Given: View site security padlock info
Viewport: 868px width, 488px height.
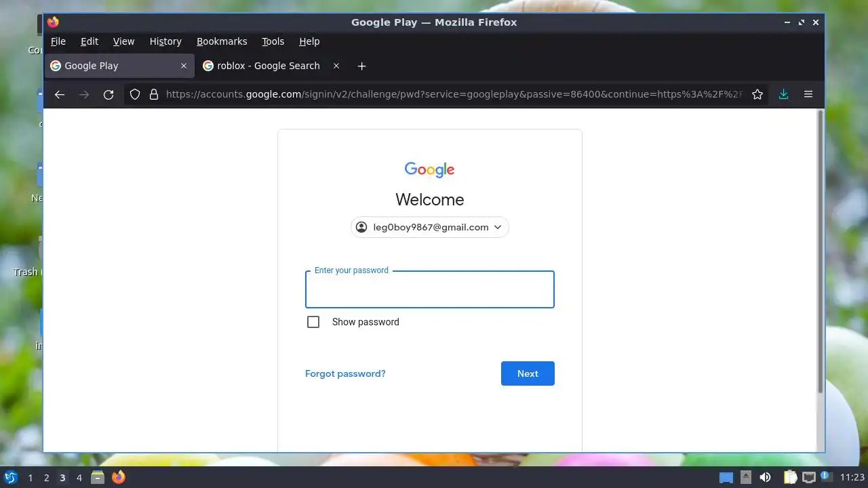Looking at the screenshot, I should 154,95.
